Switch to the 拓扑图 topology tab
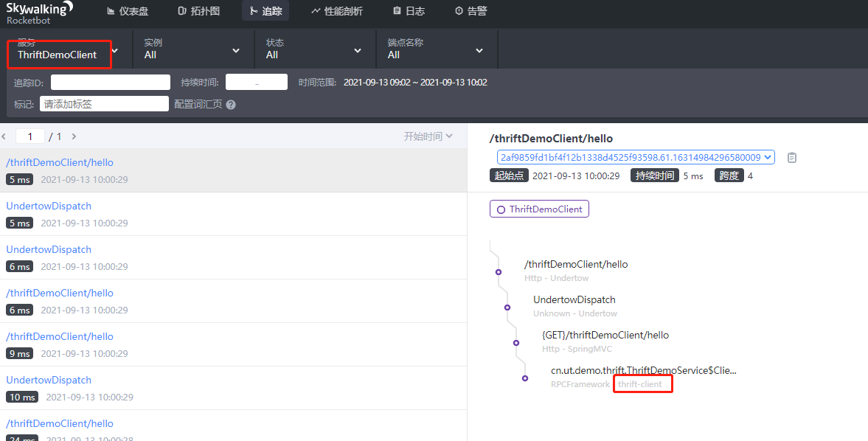This screenshot has height=441, width=868. click(x=198, y=11)
